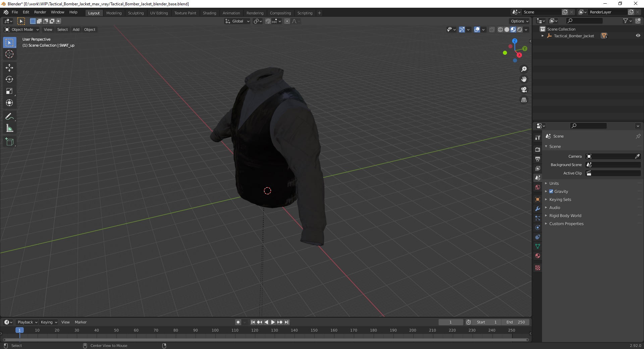The image size is (644, 349).
Task: Open the Render menu
Action: (x=40, y=12)
